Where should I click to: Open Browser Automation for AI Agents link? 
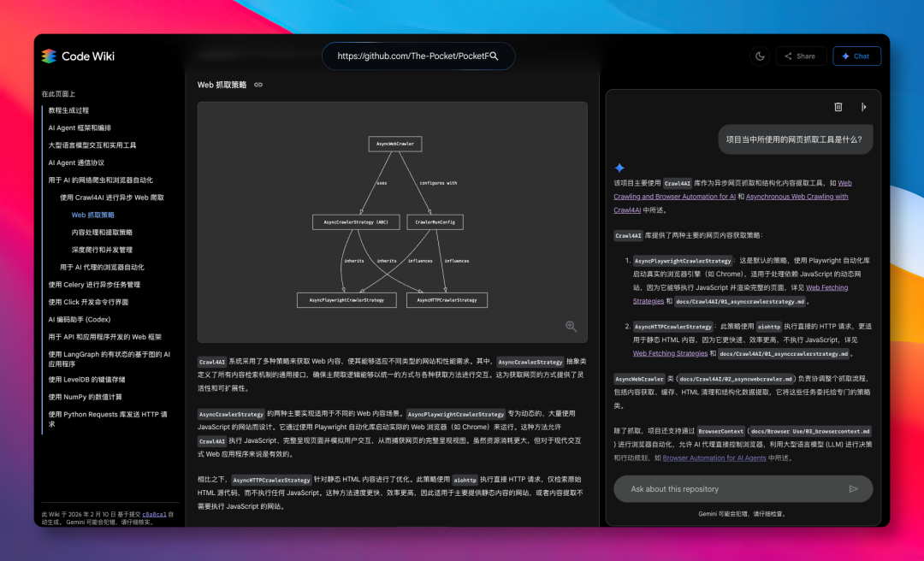(x=714, y=458)
